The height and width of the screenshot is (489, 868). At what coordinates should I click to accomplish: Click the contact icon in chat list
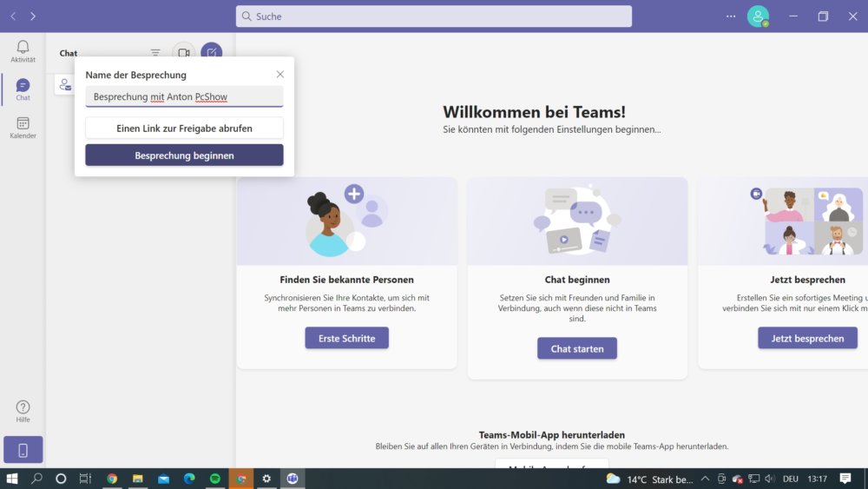65,85
